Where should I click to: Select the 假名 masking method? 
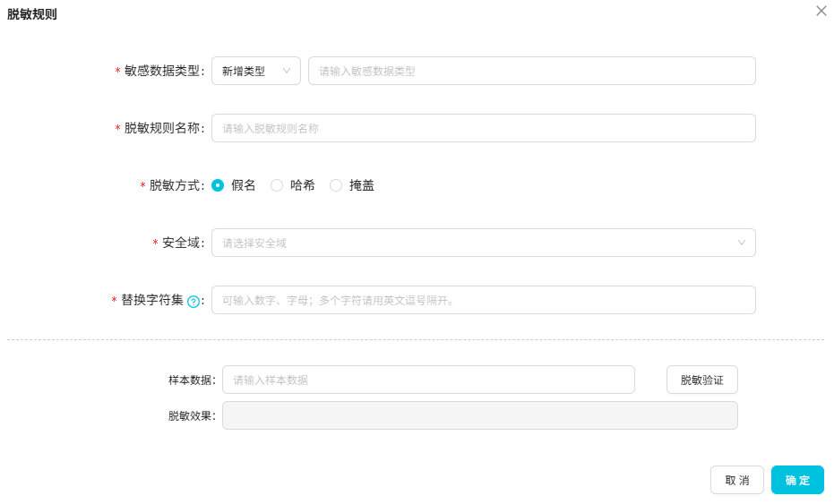click(x=218, y=185)
